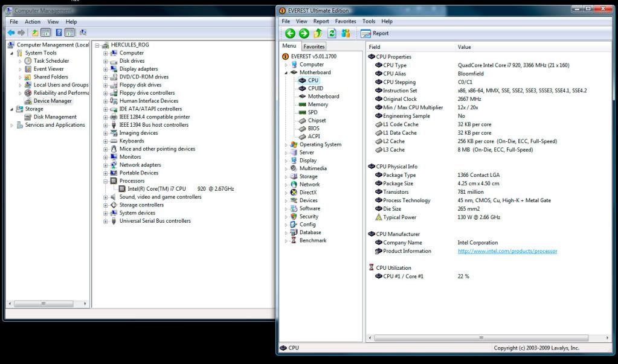Open the Favorites menu in EVEREST
The height and width of the screenshot is (364, 618).
pos(345,21)
